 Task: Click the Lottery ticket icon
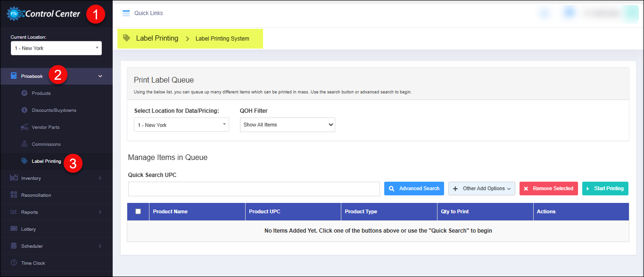[14, 229]
